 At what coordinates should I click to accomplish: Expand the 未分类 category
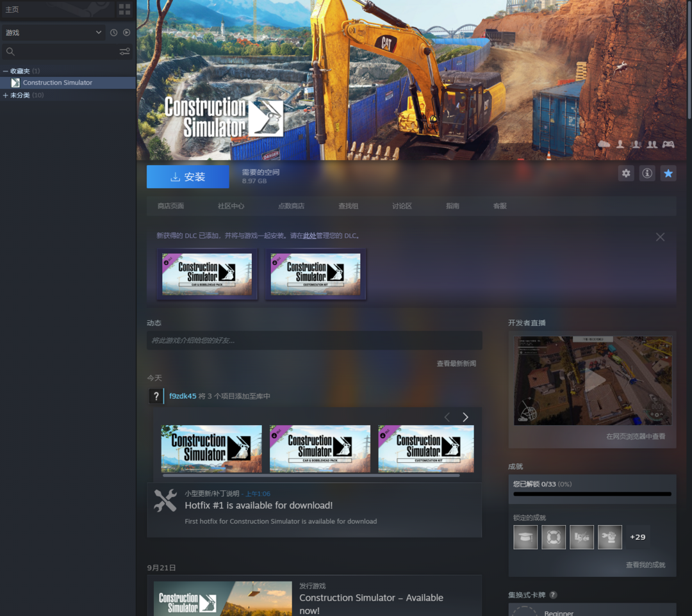click(5, 95)
